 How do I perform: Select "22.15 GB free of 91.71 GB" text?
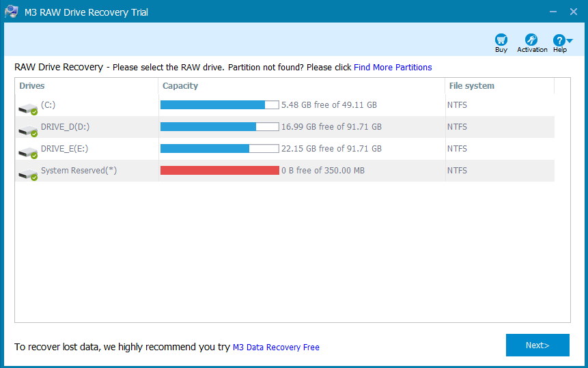click(x=331, y=148)
